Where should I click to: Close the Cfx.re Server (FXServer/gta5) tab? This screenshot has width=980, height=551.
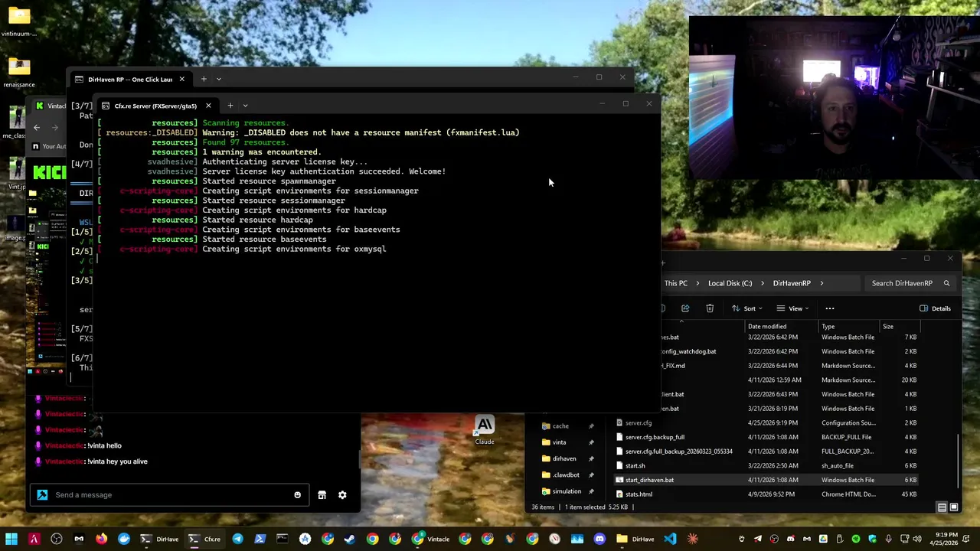click(208, 106)
